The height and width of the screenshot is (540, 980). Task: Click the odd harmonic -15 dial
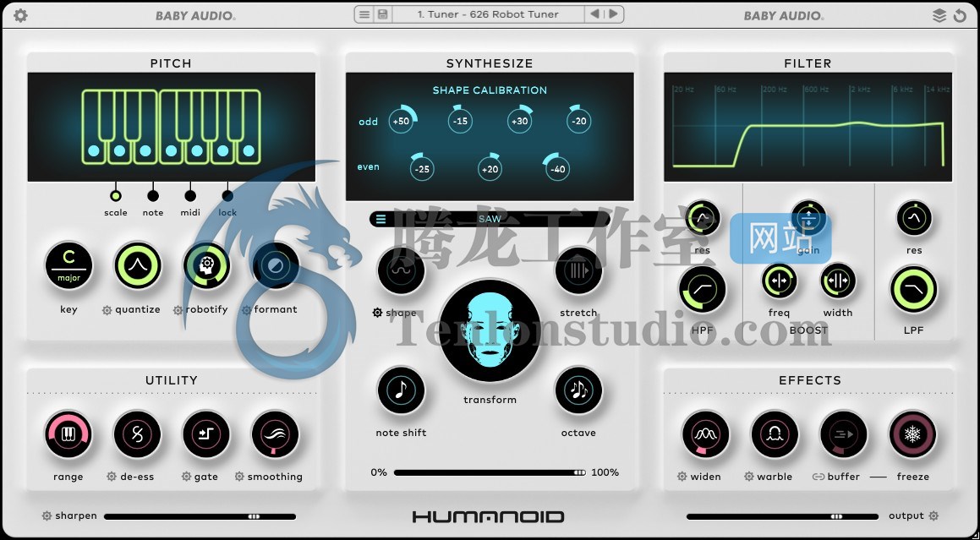point(460,121)
